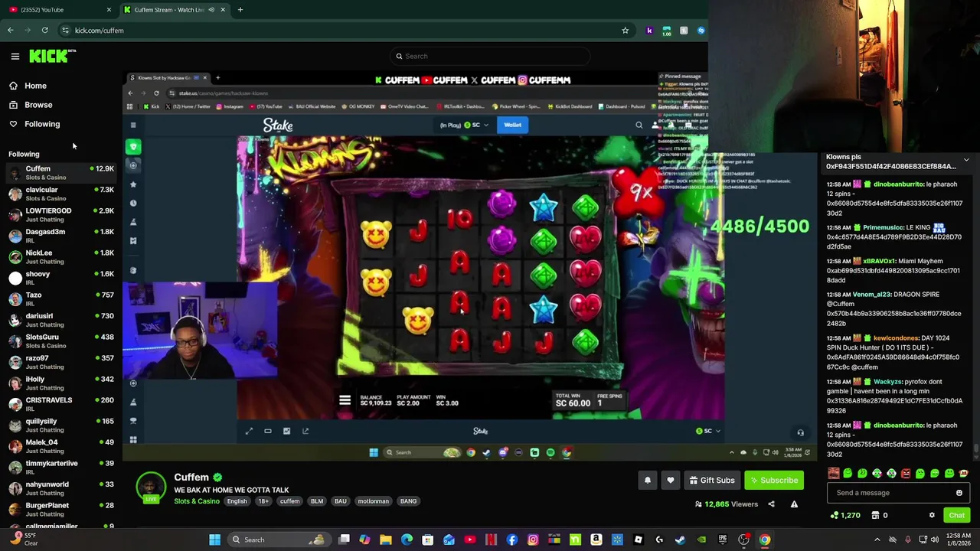Go back in browser history
Image resolution: width=980 pixels, height=551 pixels.
pos(11,31)
